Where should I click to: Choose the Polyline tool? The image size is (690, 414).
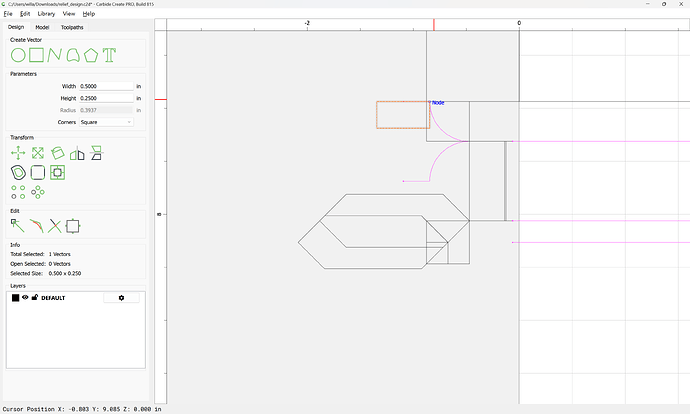(x=55, y=55)
